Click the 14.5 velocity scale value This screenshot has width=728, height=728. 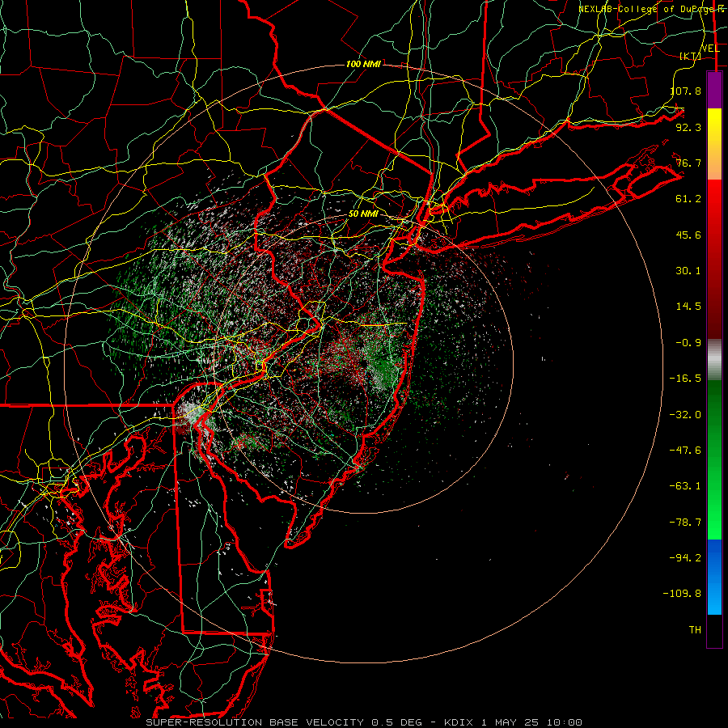click(688, 307)
